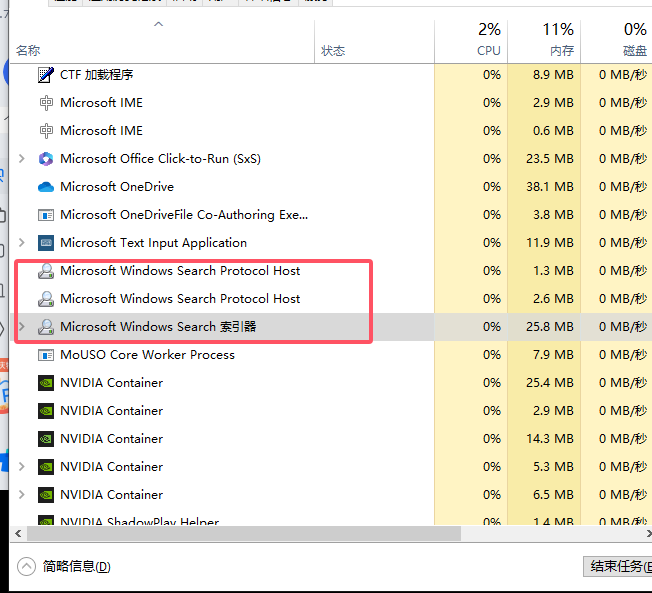Image resolution: width=652 pixels, height=593 pixels.
Task: Click the NVIDIA Container icon using 14.3 MB
Action: (x=46, y=439)
